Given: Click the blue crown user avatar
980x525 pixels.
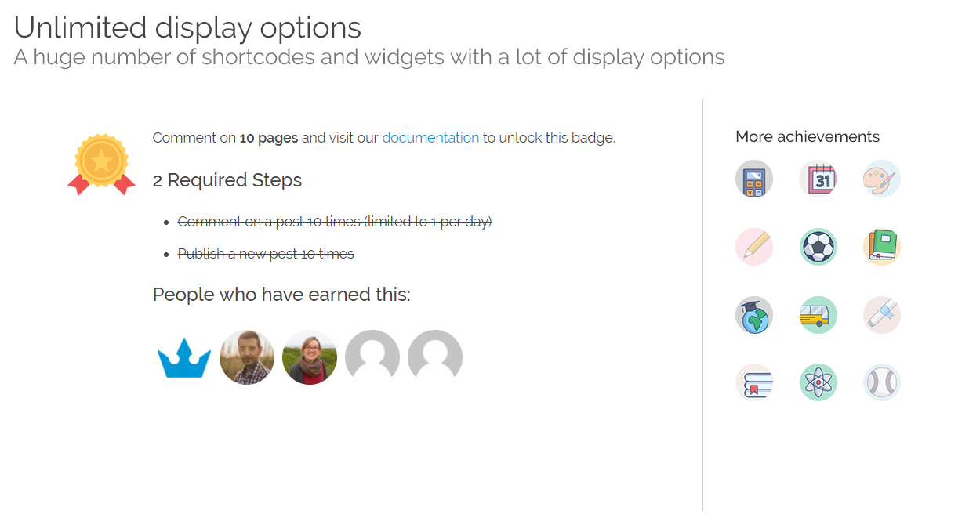Looking at the screenshot, I should click(x=184, y=358).
